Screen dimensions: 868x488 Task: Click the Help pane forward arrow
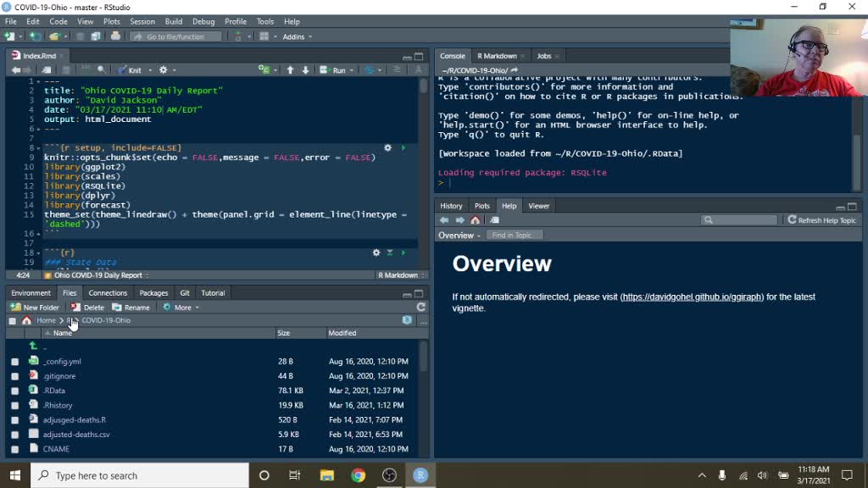(x=459, y=220)
